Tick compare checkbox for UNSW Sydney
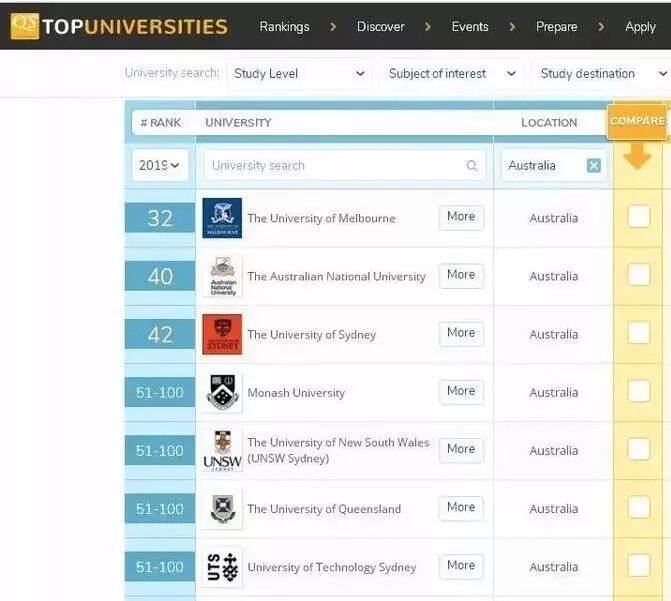 coord(638,449)
